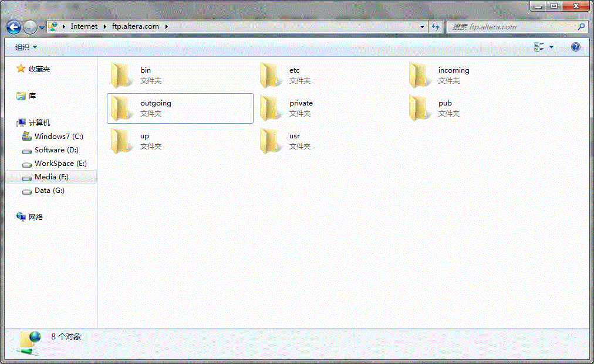
Task: Click the incoming folder name
Action: click(454, 70)
